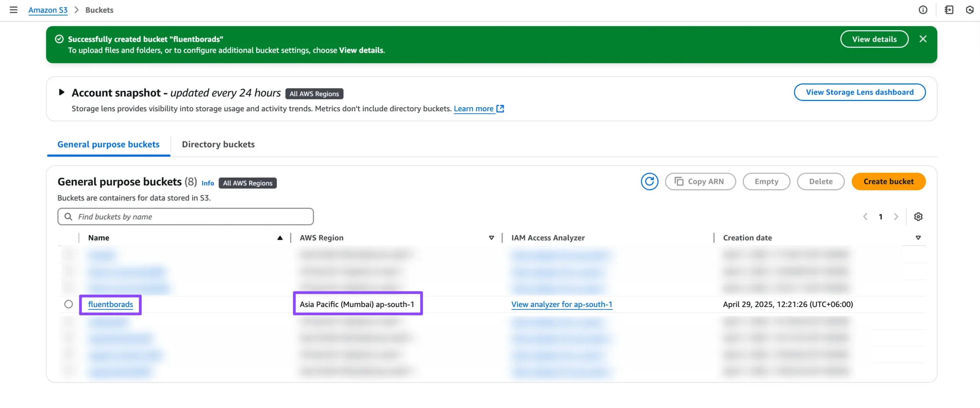
Task: Select the fluentborads bucket radio button
Action: click(69, 304)
